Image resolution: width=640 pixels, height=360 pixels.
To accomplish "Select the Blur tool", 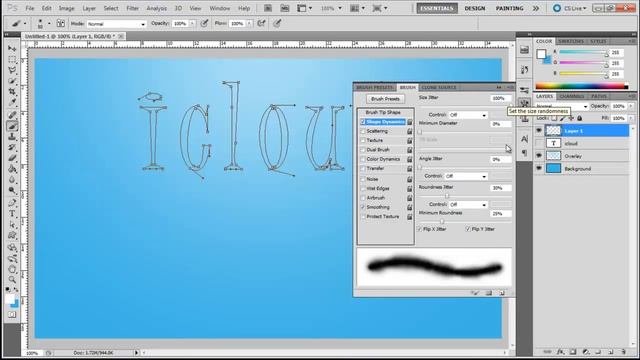I will [x=12, y=180].
